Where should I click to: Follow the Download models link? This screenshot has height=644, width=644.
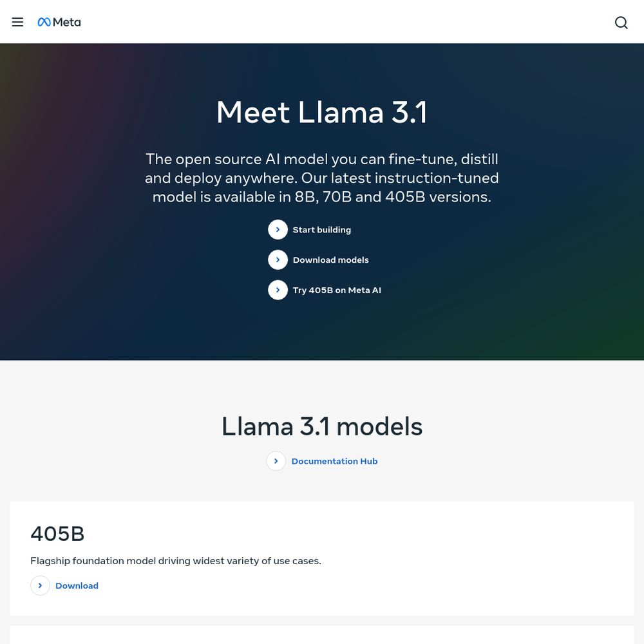pyautogui.click(x=330, y=260)
